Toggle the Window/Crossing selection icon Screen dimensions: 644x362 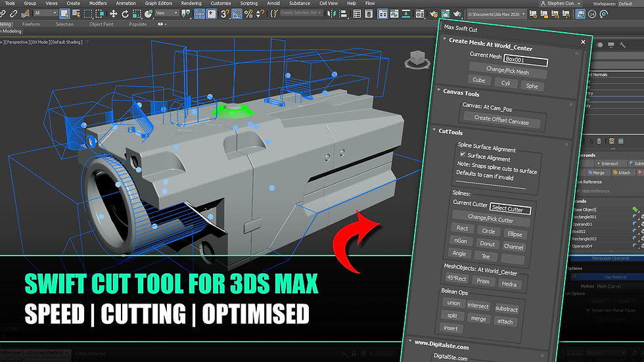tap(99, 14)
